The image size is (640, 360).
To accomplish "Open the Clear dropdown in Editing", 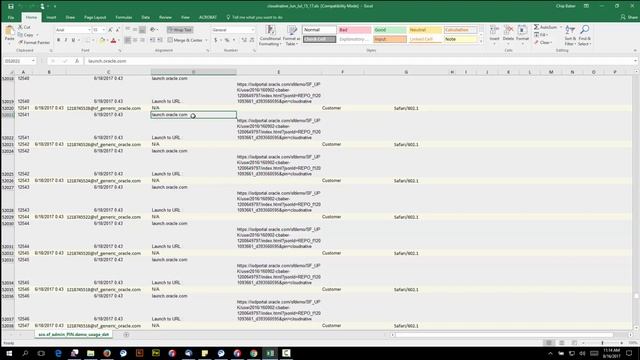I will [543, 42].
